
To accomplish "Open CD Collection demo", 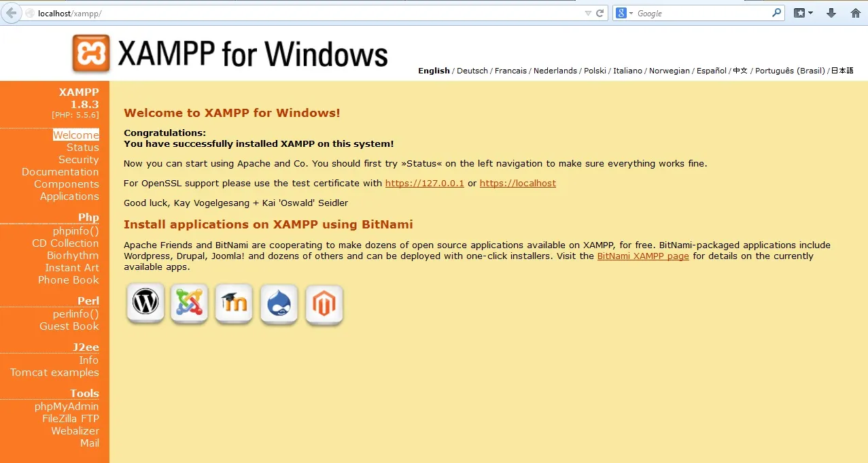I will 65,243.
